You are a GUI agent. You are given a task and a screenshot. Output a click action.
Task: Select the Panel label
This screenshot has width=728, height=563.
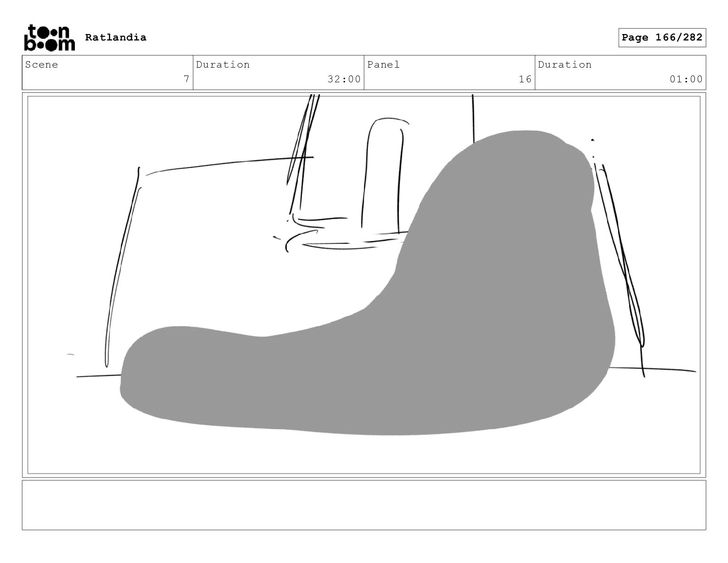point(384,64)
